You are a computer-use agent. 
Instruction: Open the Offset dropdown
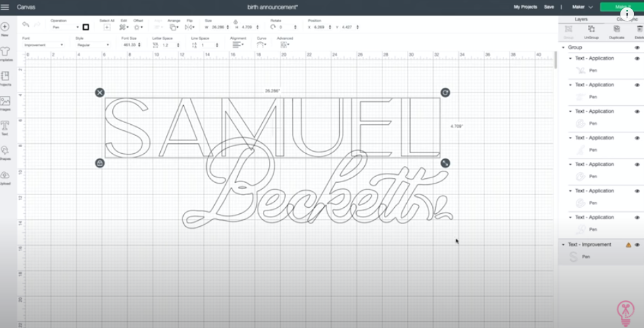point(139,27)
